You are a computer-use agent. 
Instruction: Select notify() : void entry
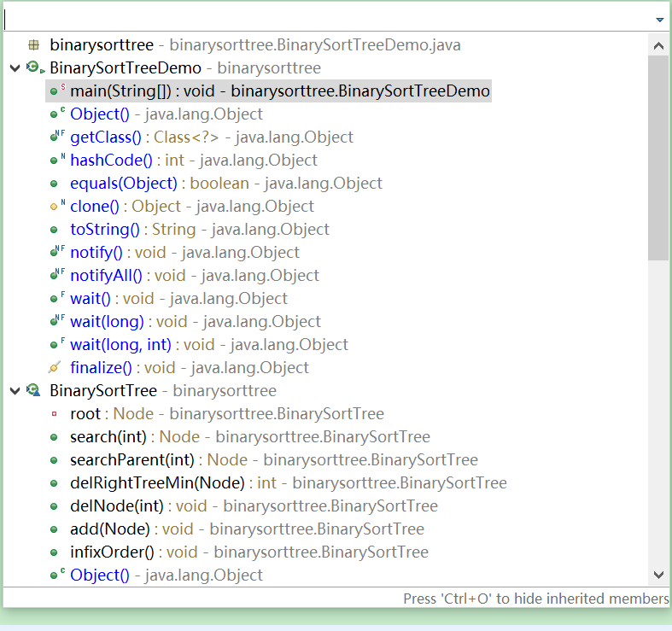coord(184,253)
